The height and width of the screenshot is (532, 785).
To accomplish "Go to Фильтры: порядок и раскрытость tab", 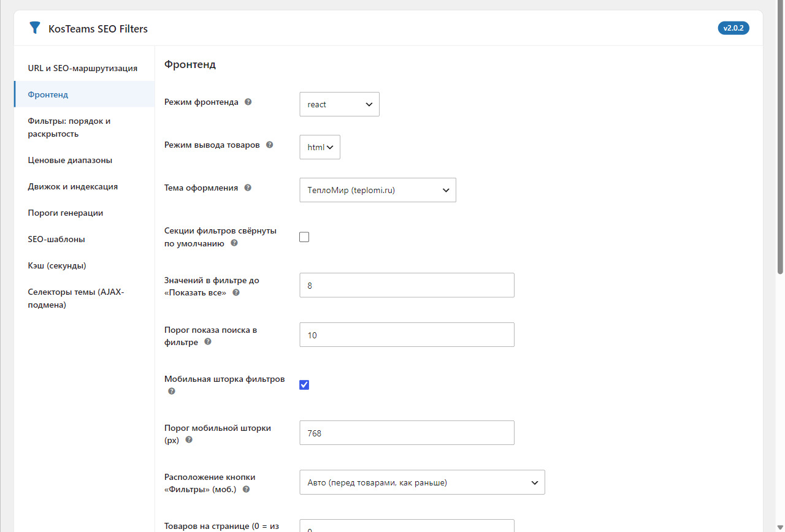I will 85,127.
